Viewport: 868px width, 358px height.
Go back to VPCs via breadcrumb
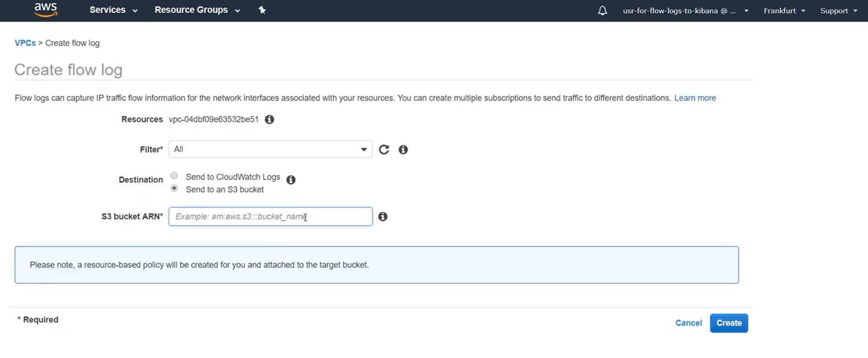pyautogui.click(x=25, y=43)
